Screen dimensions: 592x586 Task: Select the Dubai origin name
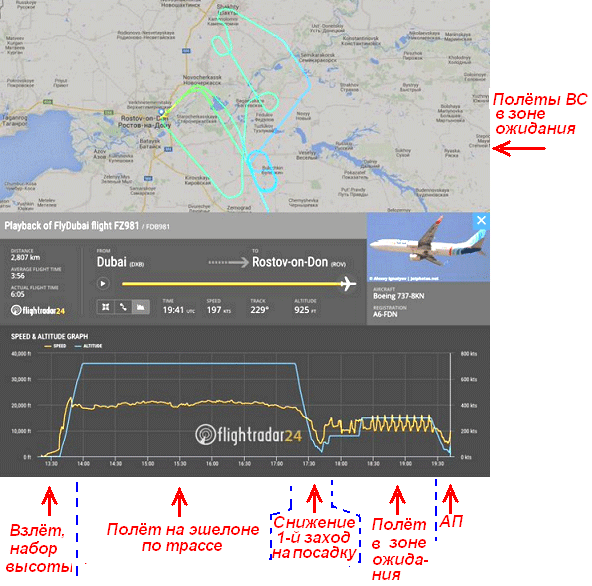111,262
